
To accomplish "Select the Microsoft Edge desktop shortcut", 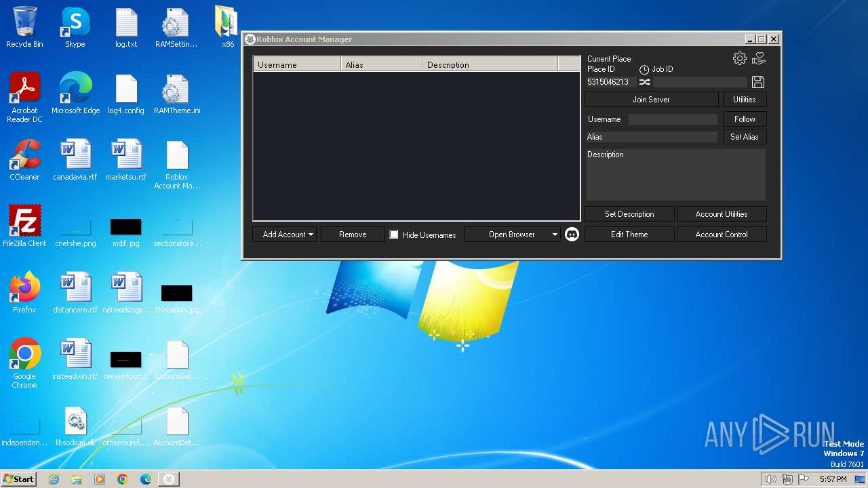I will [75, 94].
